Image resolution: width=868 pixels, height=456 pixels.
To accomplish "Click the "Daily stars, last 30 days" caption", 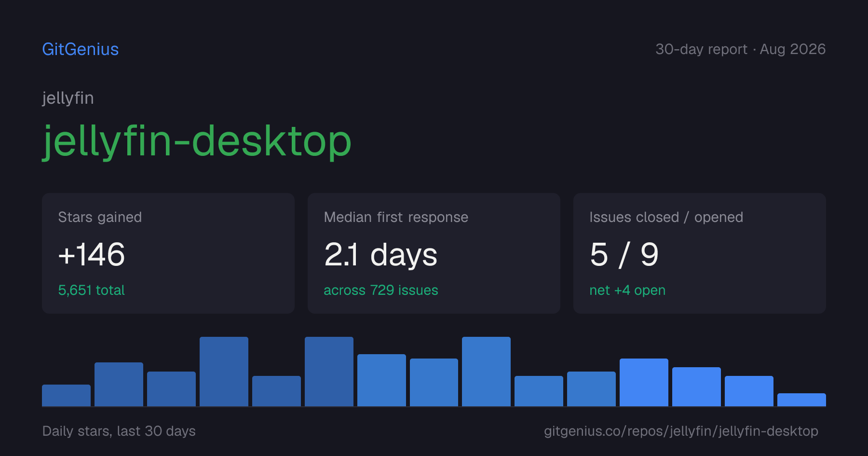I will tap(119, 431).
